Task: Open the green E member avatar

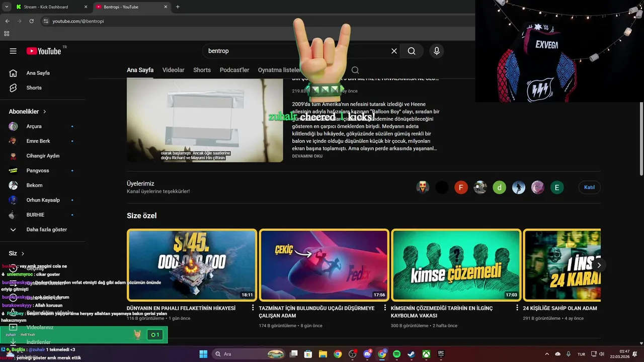Action: pyautogui.click(x=556, y=188)
